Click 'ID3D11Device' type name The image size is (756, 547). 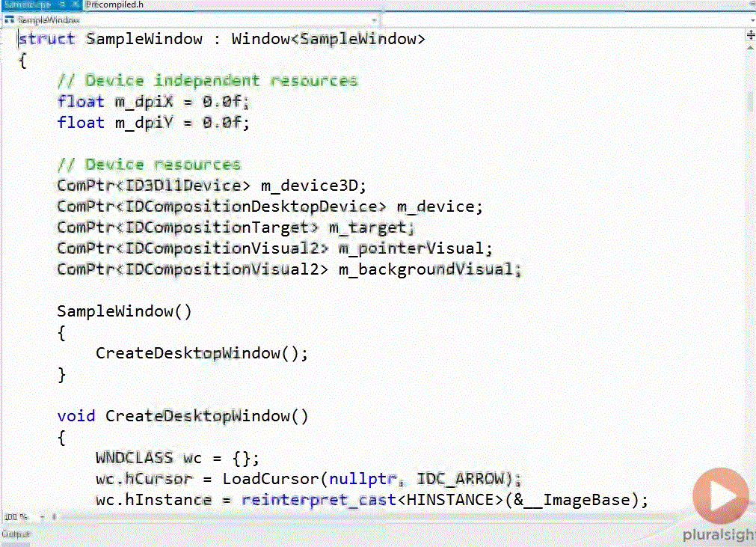coord(183,186)
